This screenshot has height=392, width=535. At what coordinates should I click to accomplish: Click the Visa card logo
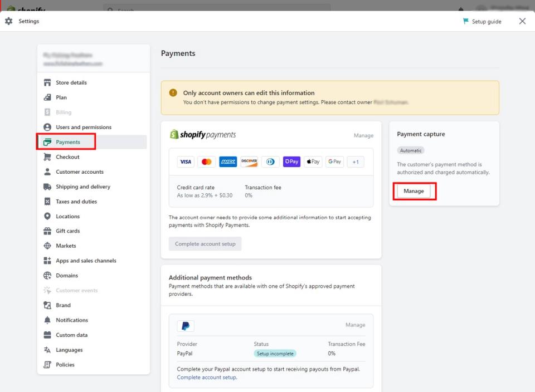pyautogui.click(x=186, y=161)
